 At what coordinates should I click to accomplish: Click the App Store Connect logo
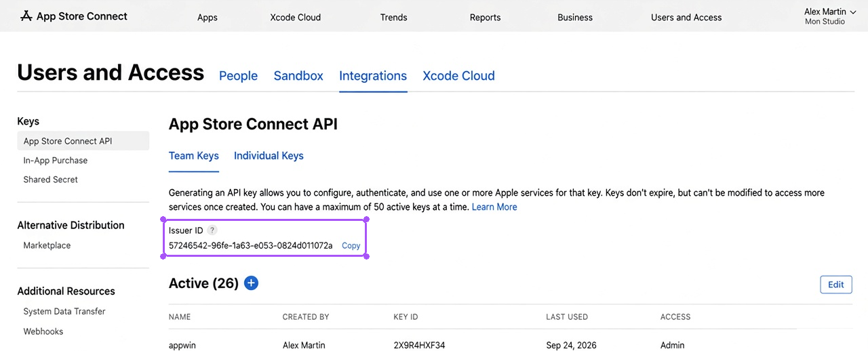[x=74, y=16]
